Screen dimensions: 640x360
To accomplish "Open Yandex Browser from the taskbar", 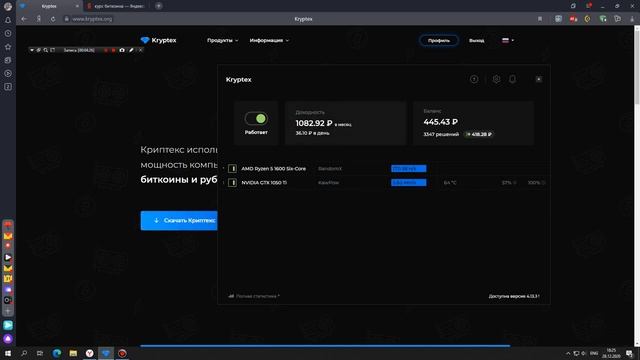I will coord(89,353).
